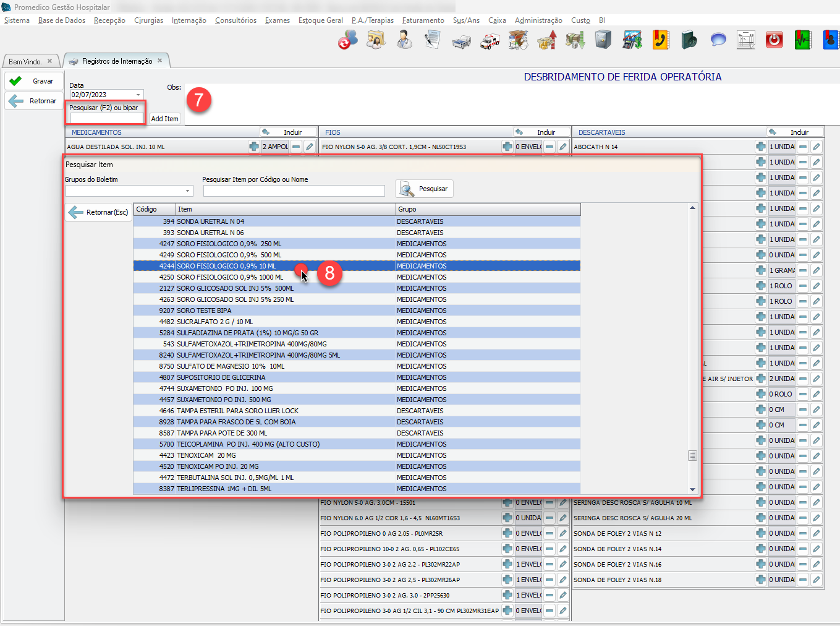Click edit pencil on ABOCATH N 14 row
Image resolution: width=840 pixels, height=626 pixels.
817,147
